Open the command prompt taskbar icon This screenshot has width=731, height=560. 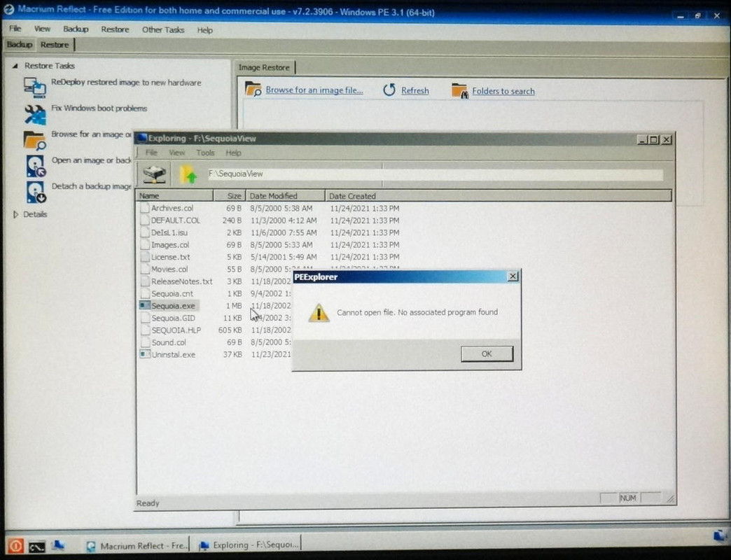point(37,547)
